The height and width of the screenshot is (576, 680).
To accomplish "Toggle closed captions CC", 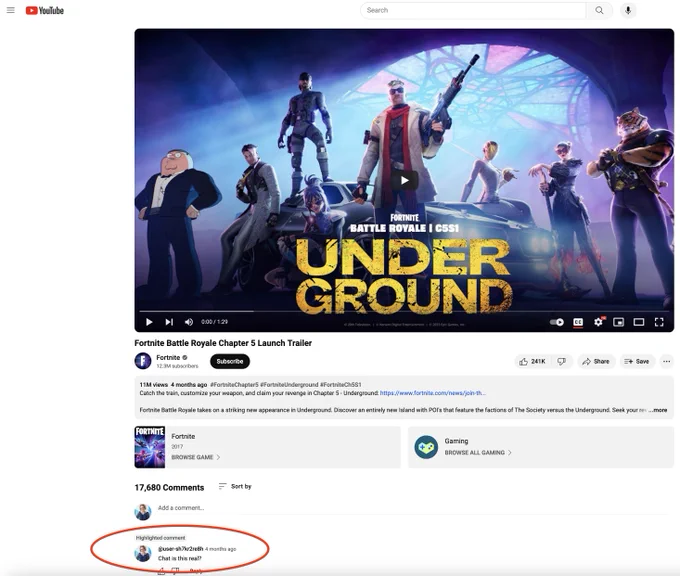I will click(x=578, y=322).
